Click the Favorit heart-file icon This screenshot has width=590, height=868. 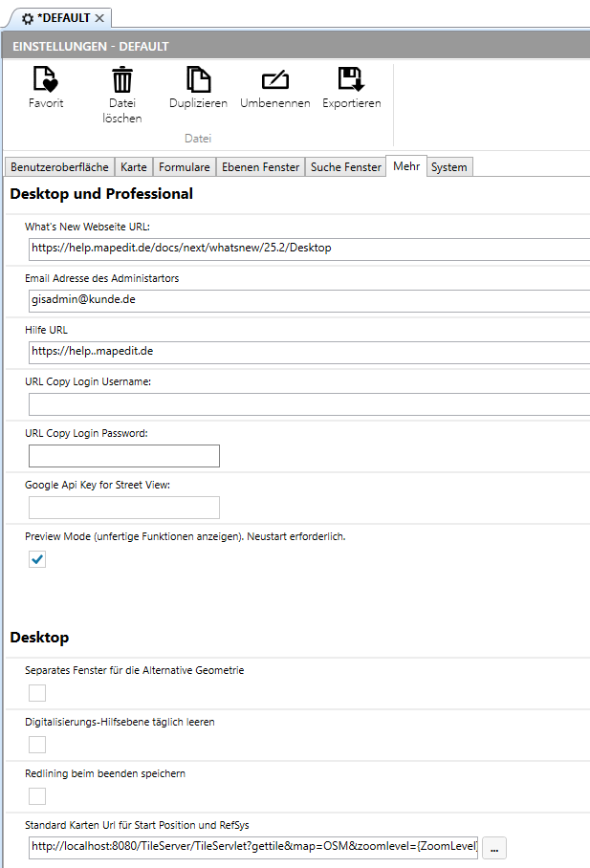point(46,80)
